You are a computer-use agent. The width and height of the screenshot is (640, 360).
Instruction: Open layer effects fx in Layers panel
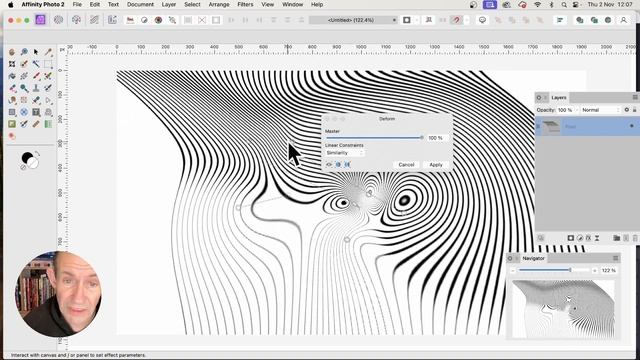tap(588, 238)
